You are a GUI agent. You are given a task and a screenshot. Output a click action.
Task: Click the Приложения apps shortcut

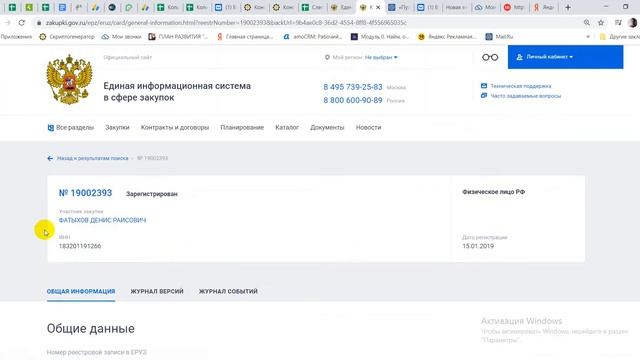(16, 37)
